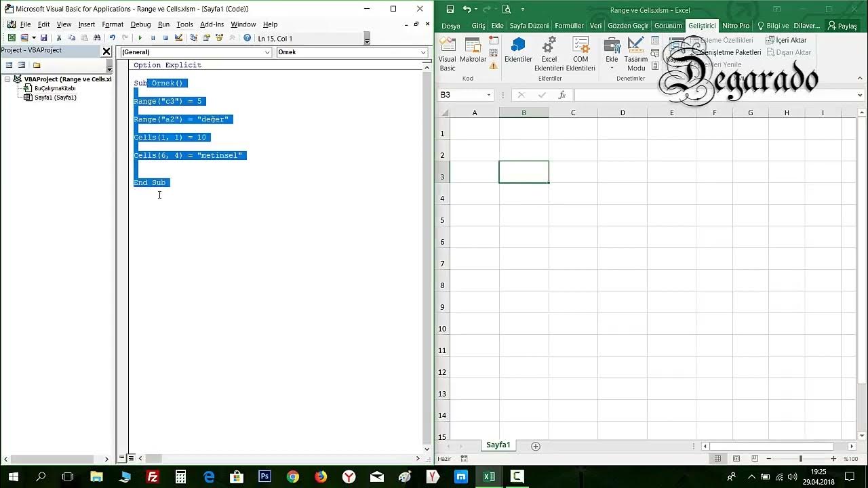Open Photoshop from the Windows taskbar
This screenshot has height=488, width=868.
[264, 476]
